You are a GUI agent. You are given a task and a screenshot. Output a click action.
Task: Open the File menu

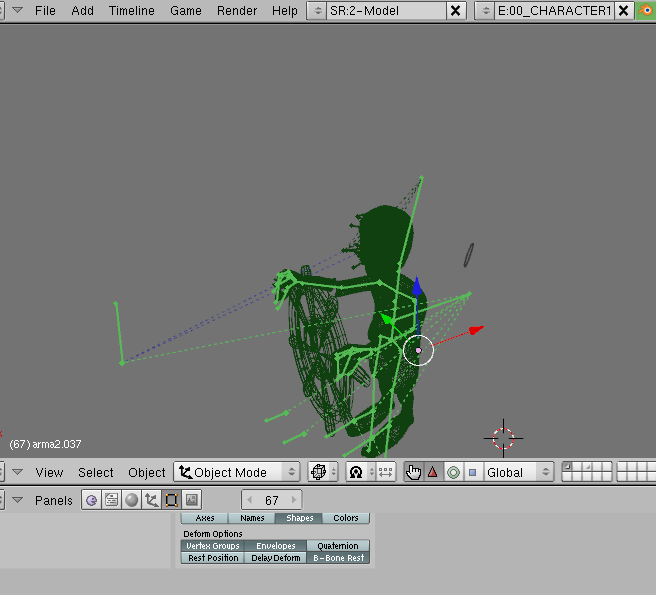pyautogui.click(x=45, y=10)
